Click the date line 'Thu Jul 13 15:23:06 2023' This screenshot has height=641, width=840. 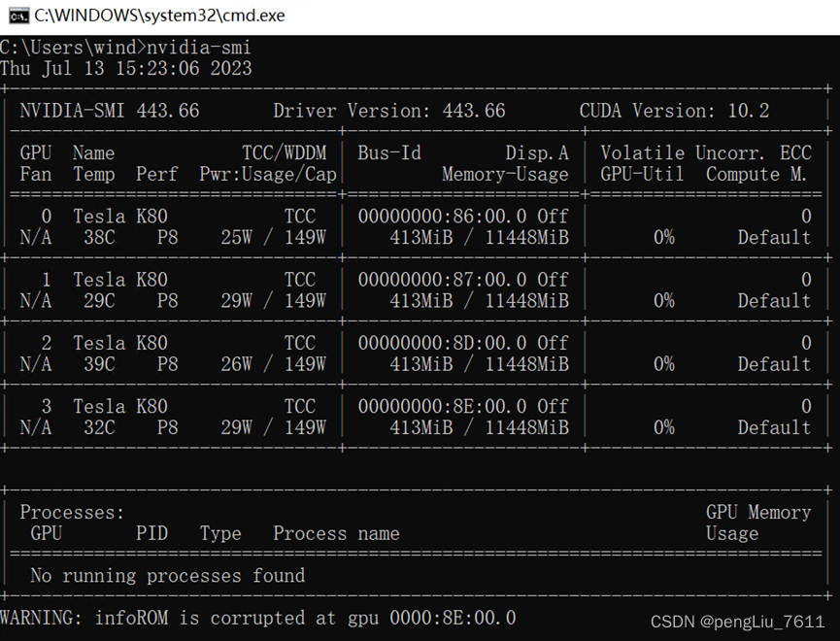(x=126, y=69)
